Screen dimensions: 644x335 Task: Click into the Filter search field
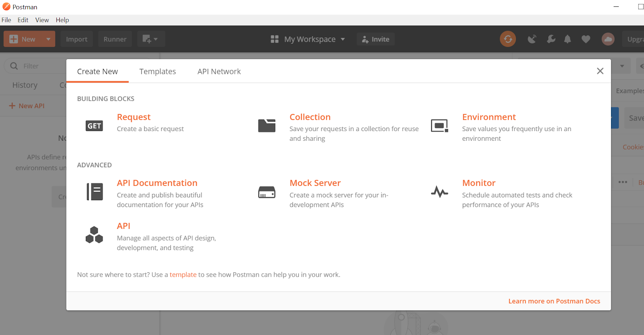pos(36,66)
